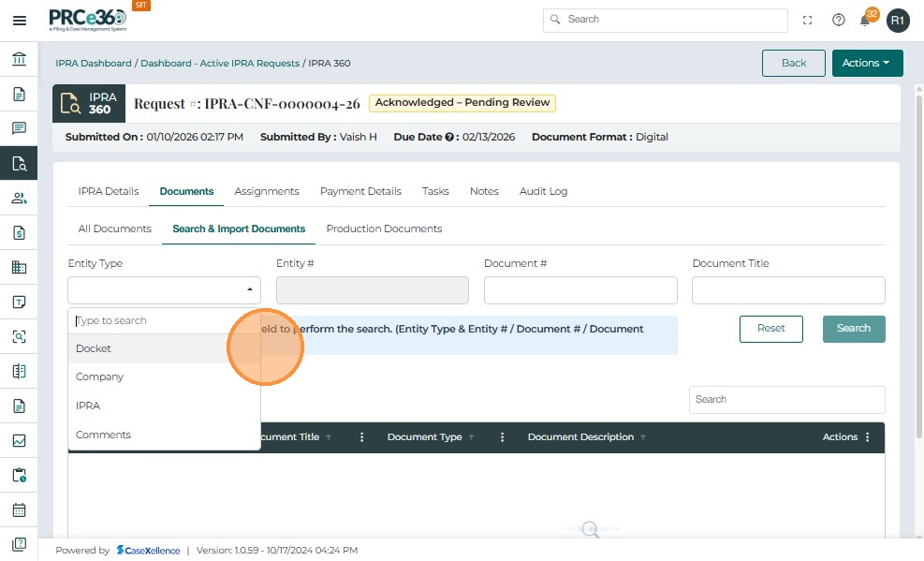Focus the Document # input field
Image resolution: width=924 pixels, height=561 pixels.
tap(580, 290)
